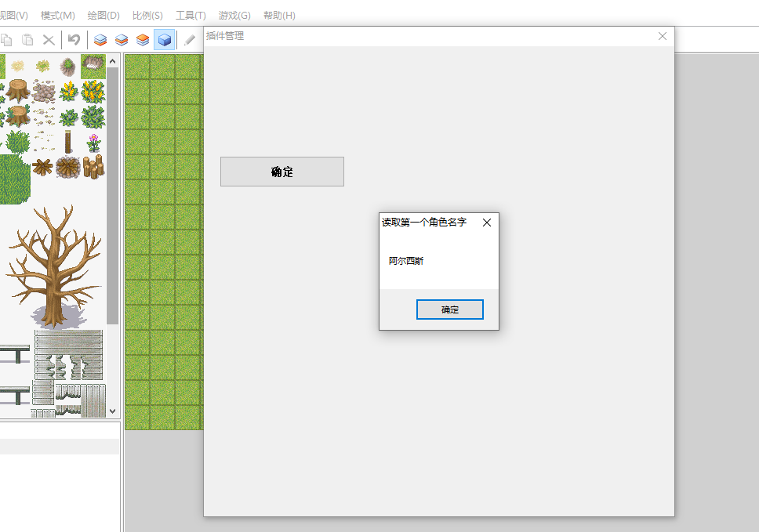Click the copy icon in toolbar
Image resolution: width=759 pixels, height=532 pixels.
point(6,40)
